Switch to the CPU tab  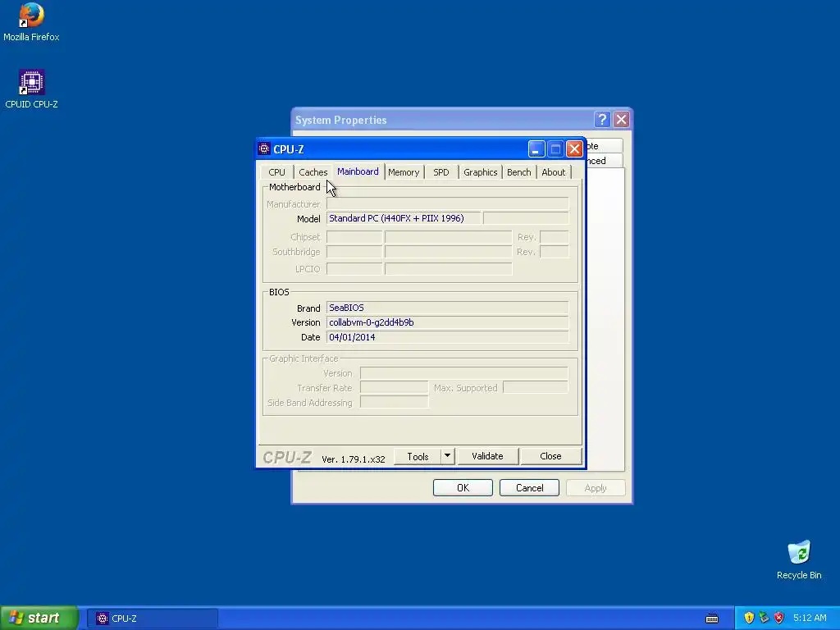[277, 172]
